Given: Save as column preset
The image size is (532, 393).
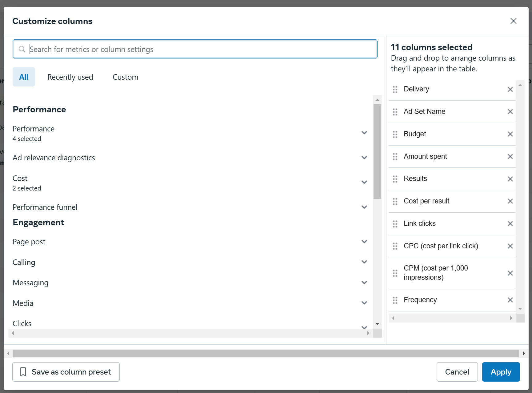Looking at the screenshot, I should pos(66,372).
